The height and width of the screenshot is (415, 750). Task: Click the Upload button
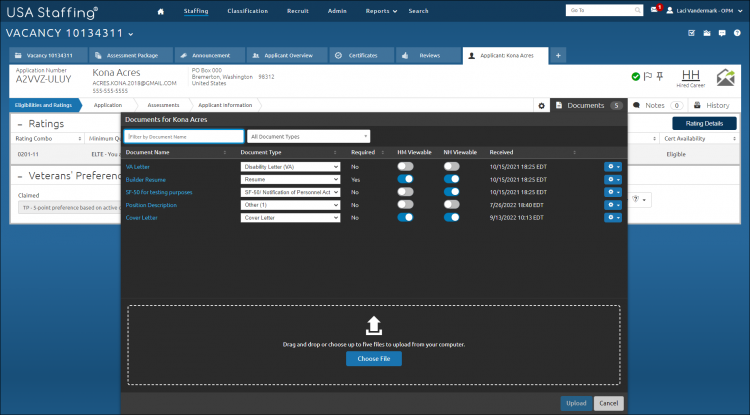[x=576, y=403]
